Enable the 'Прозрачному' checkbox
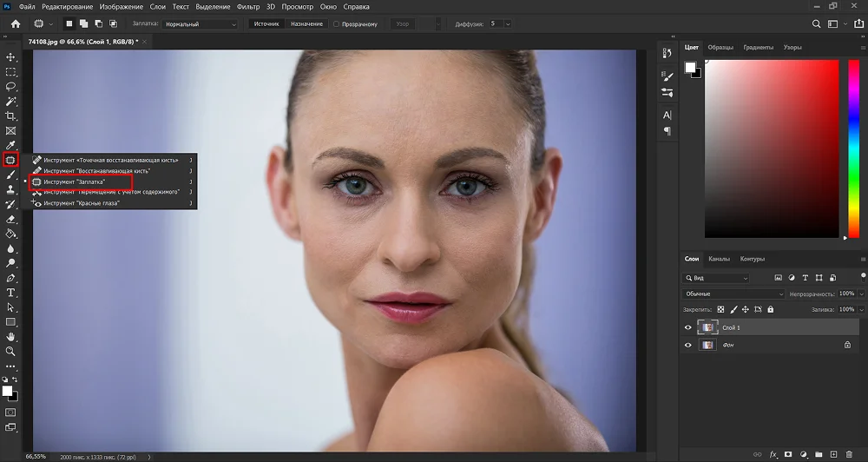 click(336, 24)
